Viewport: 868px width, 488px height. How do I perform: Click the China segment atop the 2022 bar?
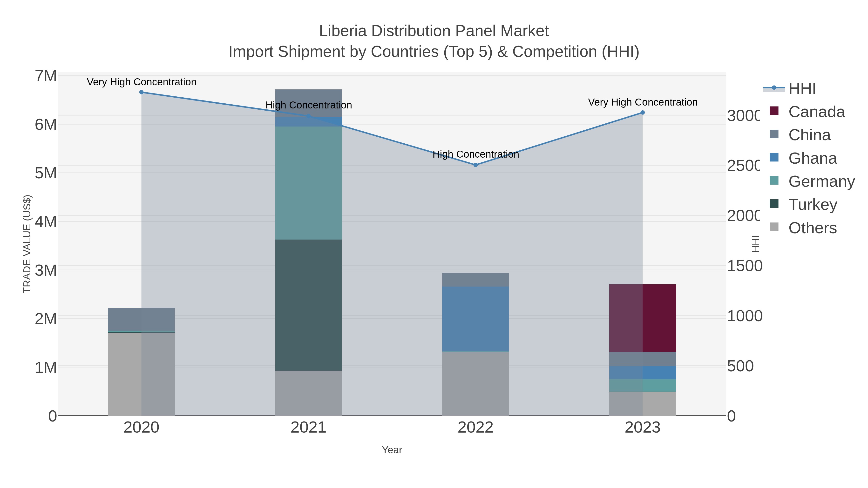475,280
